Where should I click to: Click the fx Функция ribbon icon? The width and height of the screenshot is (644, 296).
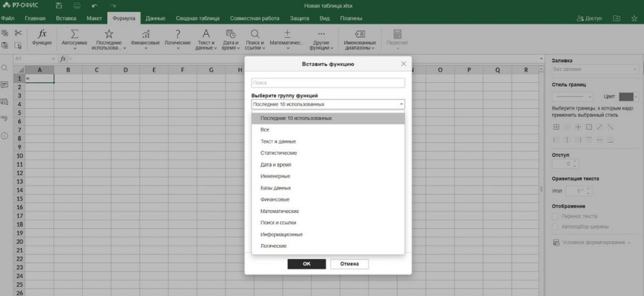pyautogui.click(x=42, y=35)
